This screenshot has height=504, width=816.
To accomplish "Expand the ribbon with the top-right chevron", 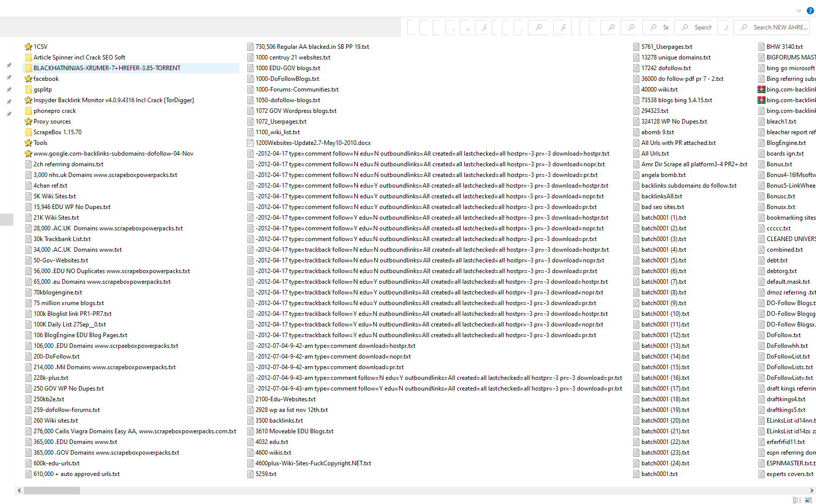I will [x=798, y=10].
